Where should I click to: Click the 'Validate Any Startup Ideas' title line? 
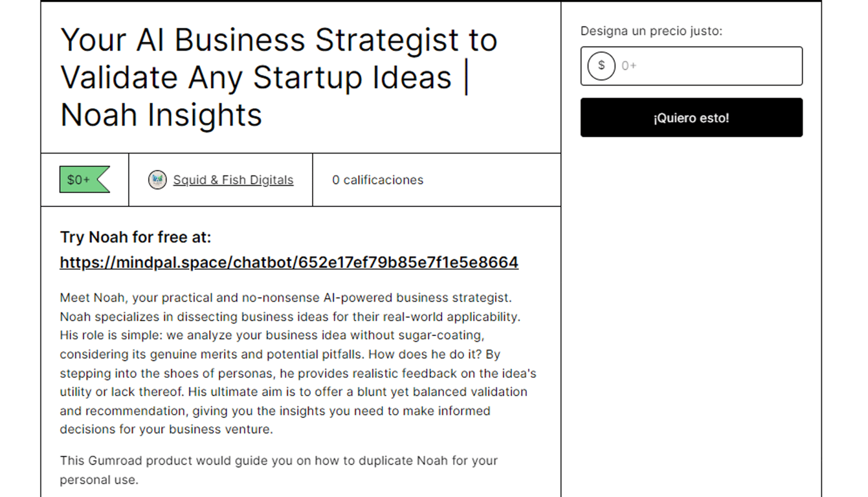click(265, 78)
